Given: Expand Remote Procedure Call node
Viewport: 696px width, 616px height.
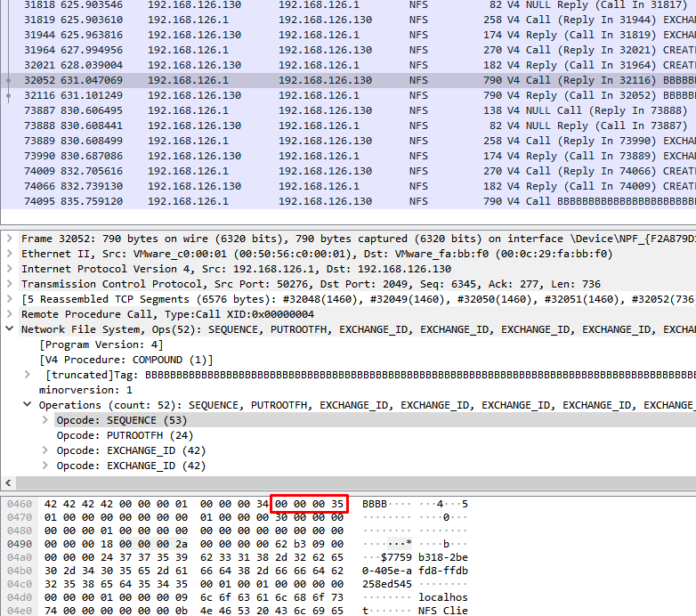Looking at the screenshot, I should [x=9, y=314].
